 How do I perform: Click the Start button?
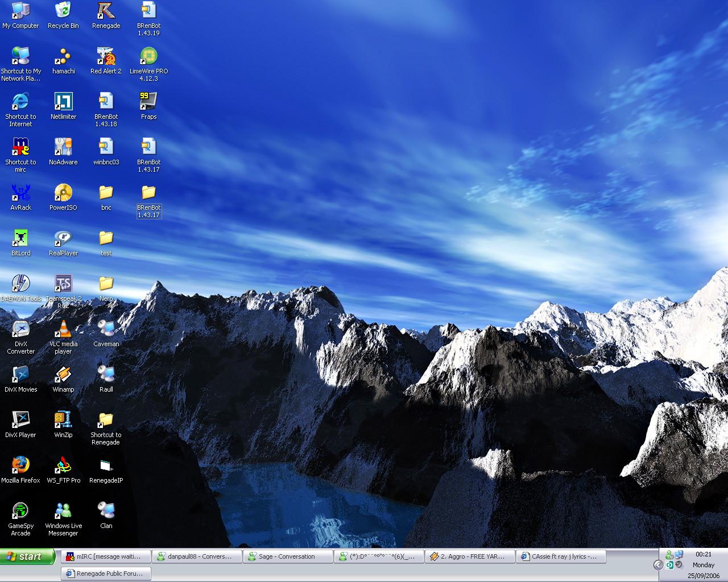click(27, 556)
